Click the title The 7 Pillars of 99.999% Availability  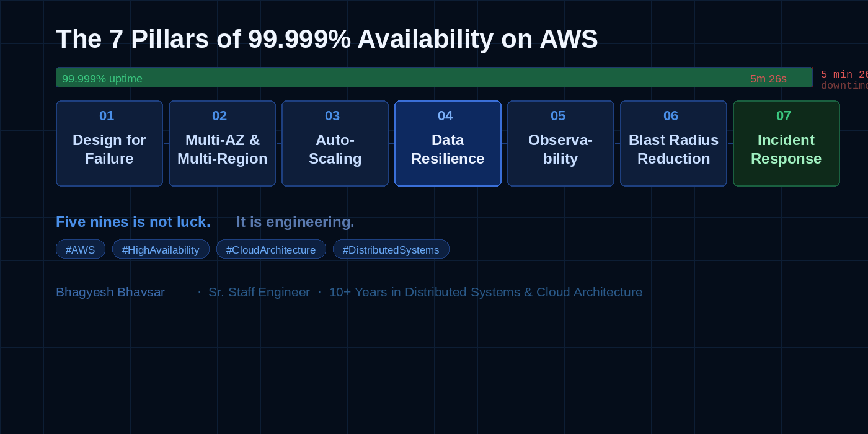(327, 39)
